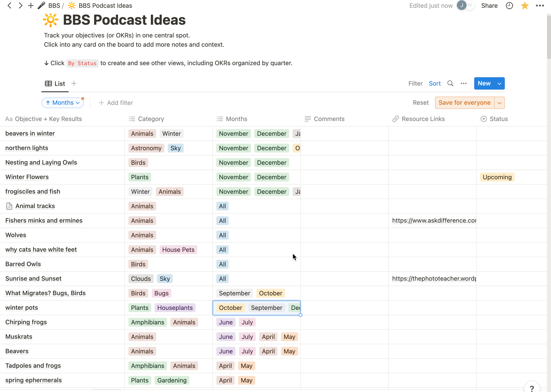Go forward using the right arrow
The image size is (551, 392).
(20, 6)
